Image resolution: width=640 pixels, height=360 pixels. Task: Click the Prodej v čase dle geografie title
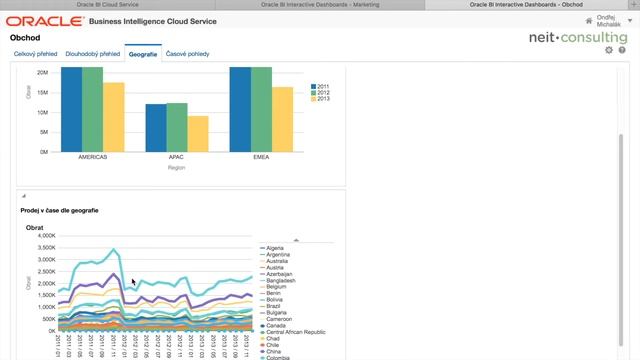[x=60, y=211]
